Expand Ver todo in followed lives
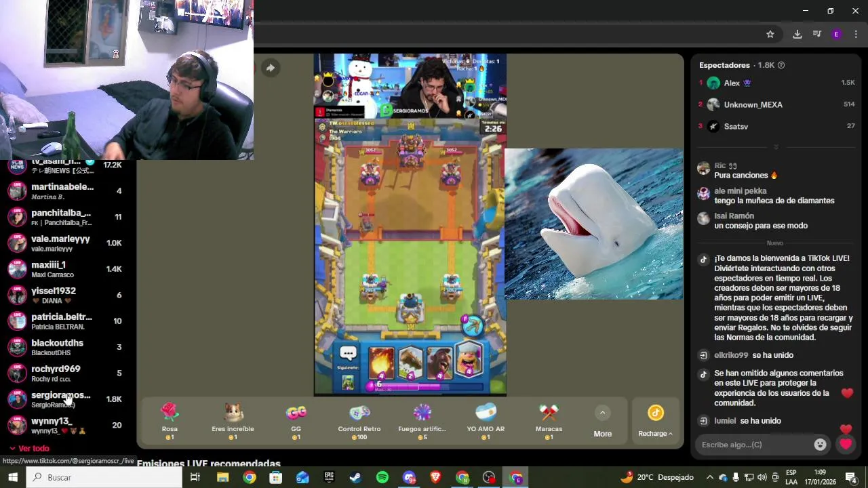The image size is (868, 488). click(28, 449)
